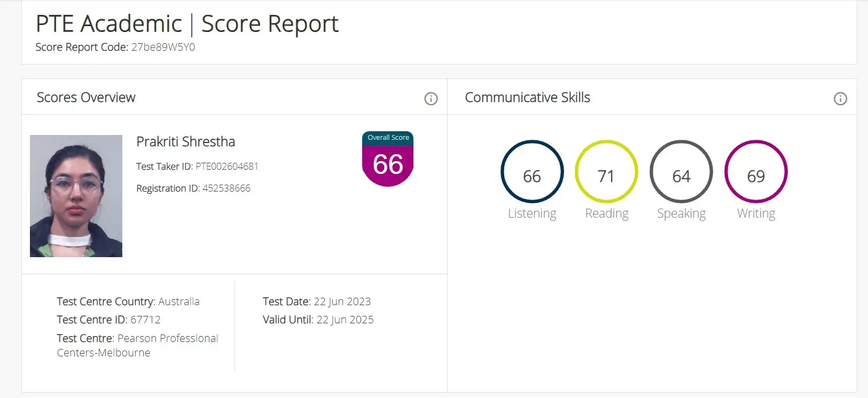Viewport: 868px width, 398px height.
Task: Select the Speaking score circle showing 64
Action: pyautogui.click(x=681, y=172)
